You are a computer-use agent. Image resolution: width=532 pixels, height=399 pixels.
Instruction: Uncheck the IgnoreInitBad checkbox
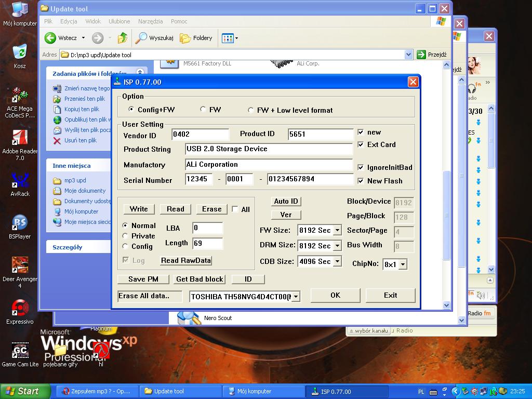point(361,167)
